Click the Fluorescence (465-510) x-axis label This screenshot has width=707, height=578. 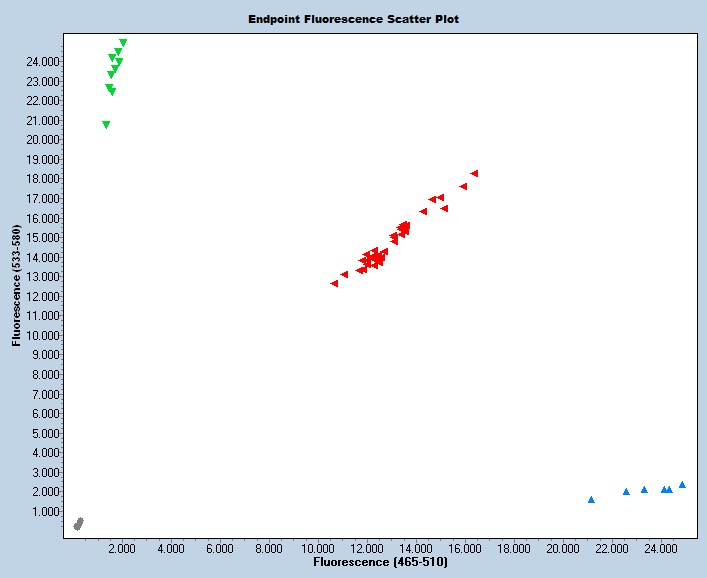point(380,563)
